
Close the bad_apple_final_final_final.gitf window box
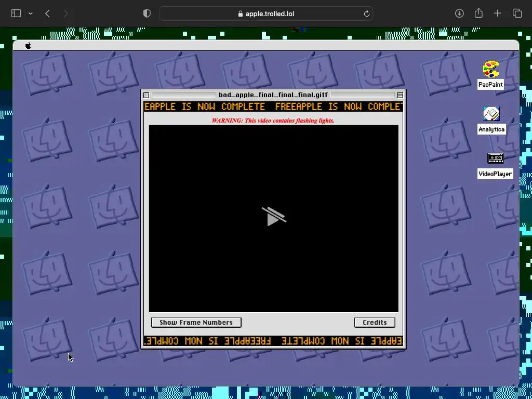(x=146, y=96)
